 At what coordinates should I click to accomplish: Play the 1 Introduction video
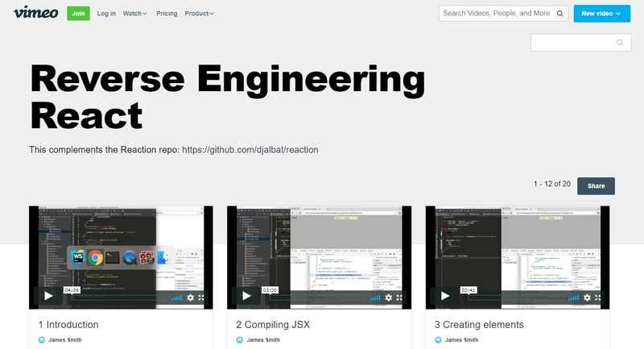[x=48, y=296]
